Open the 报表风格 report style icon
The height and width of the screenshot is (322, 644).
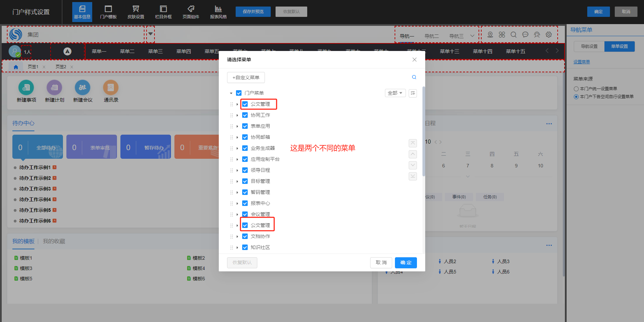[x=218, y=12]
